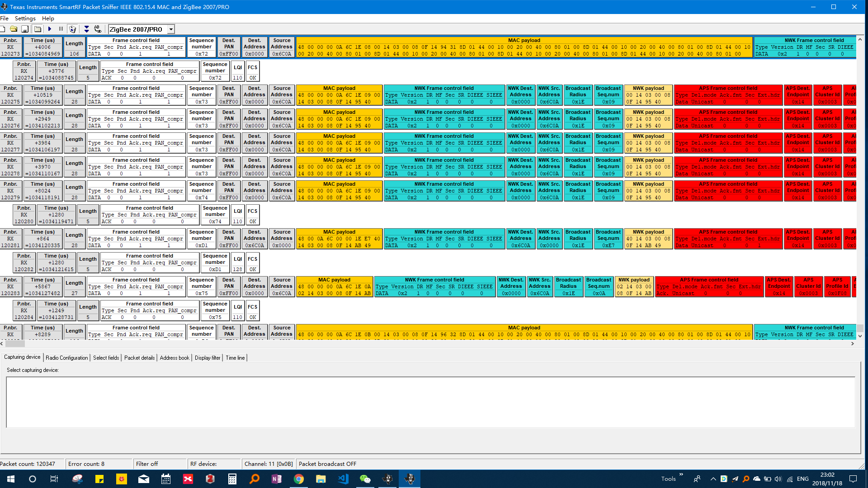This screenshot has height=488, width=868.
Task: Click the browse folder toolbar icon
Action: tap(38, 29)
